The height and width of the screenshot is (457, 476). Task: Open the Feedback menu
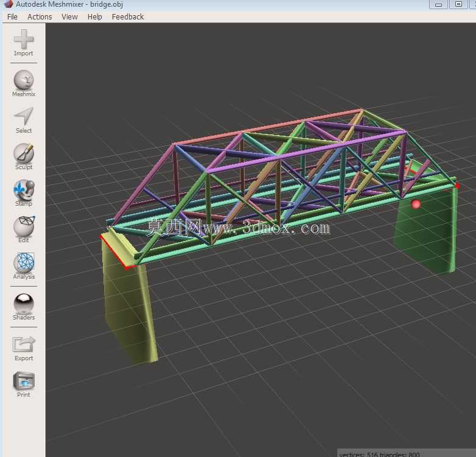pyautogui.click(x=128, y=16)
